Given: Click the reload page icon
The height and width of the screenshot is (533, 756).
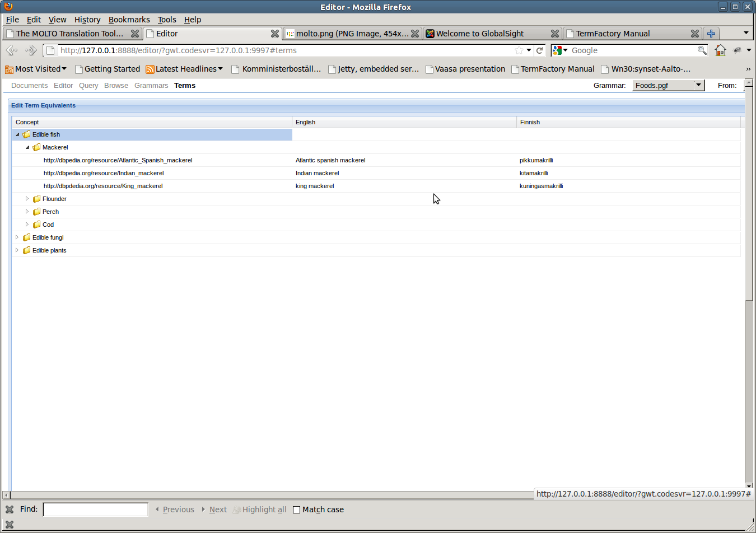Looking at the screenshot, I should coord(540,50).
